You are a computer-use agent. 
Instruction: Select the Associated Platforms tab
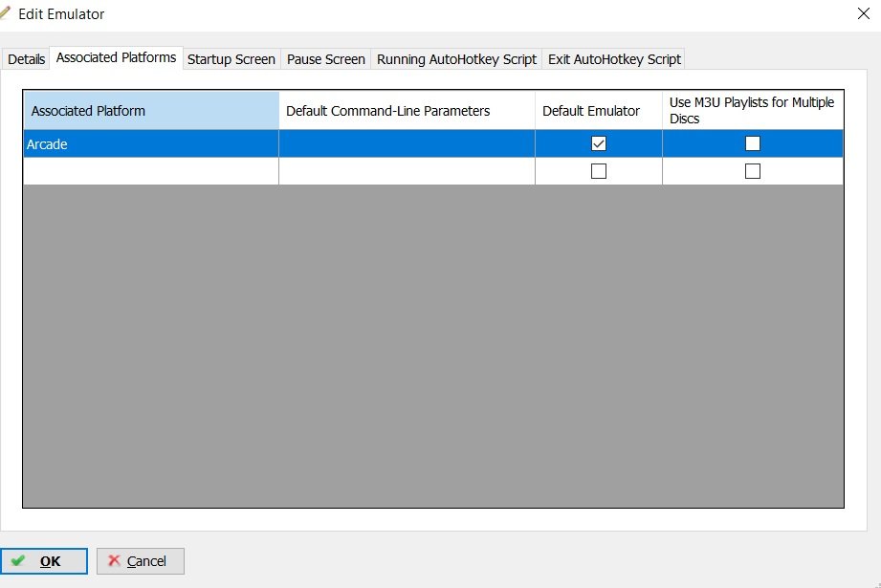[117, 58]
